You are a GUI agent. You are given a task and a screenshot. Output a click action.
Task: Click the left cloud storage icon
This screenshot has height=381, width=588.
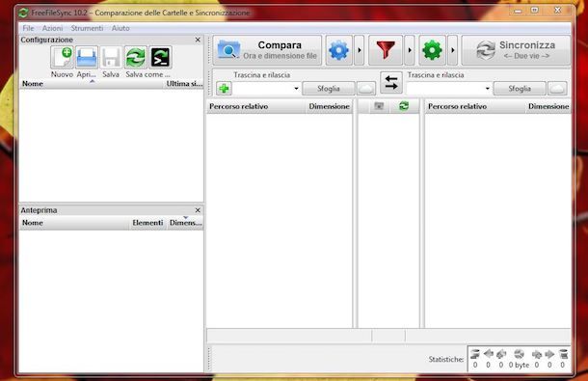[366, 89]
